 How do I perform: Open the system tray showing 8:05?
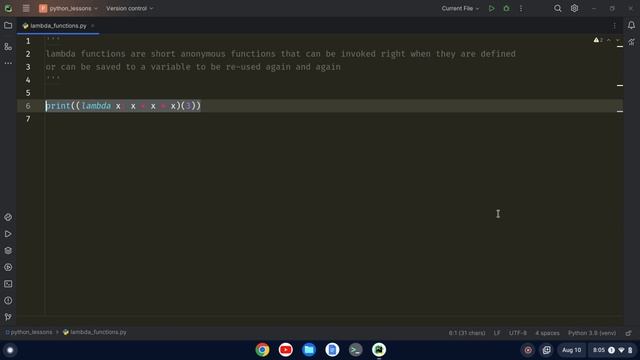[612, 350]
